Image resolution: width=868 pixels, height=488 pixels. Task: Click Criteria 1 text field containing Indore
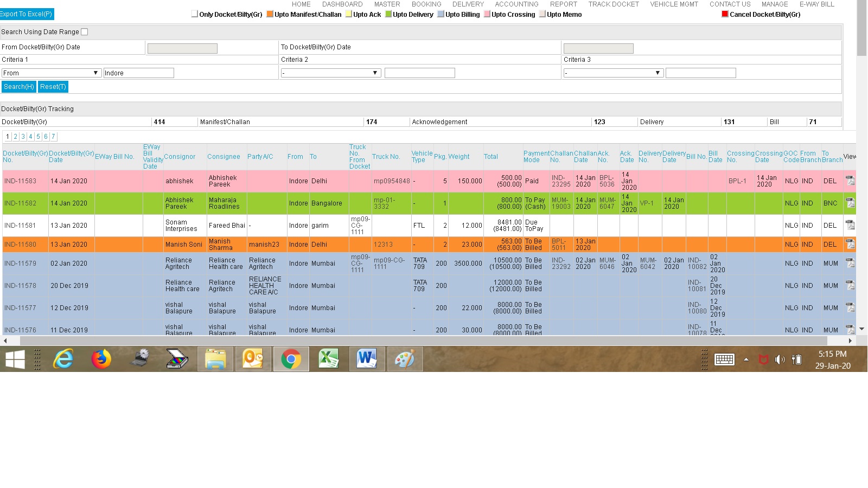139,73
